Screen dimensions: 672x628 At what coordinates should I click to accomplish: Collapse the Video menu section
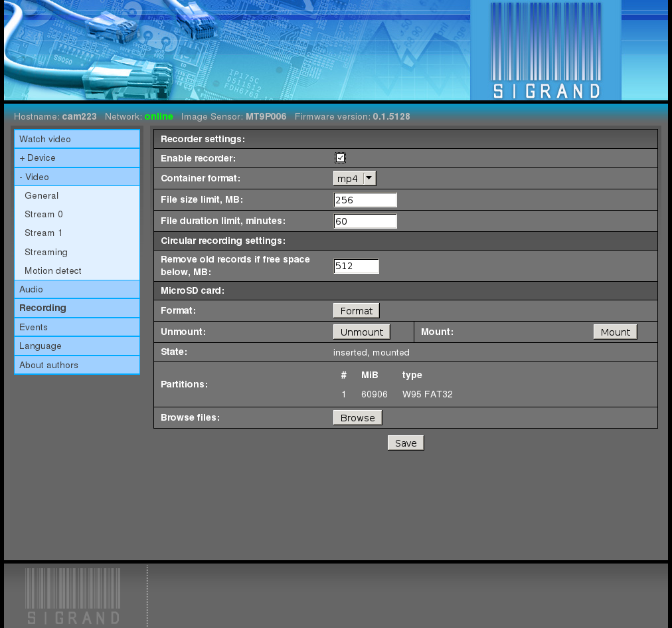click(x=77, y=177)
